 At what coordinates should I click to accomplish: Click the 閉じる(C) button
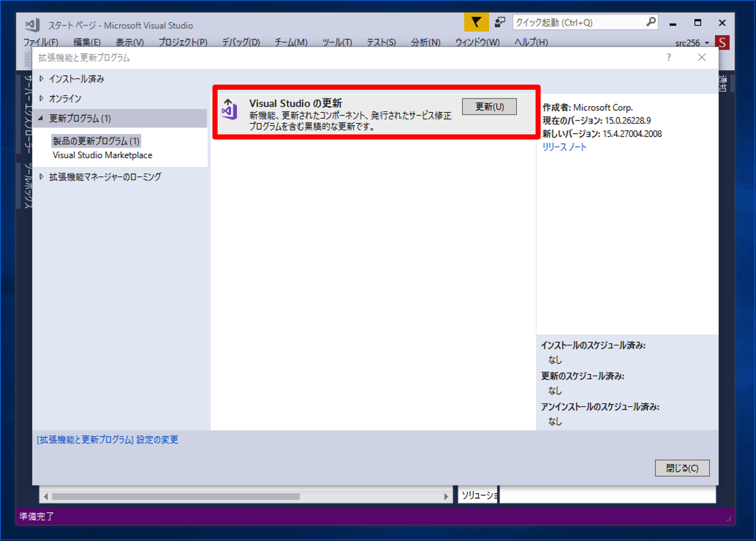[682, 468]
